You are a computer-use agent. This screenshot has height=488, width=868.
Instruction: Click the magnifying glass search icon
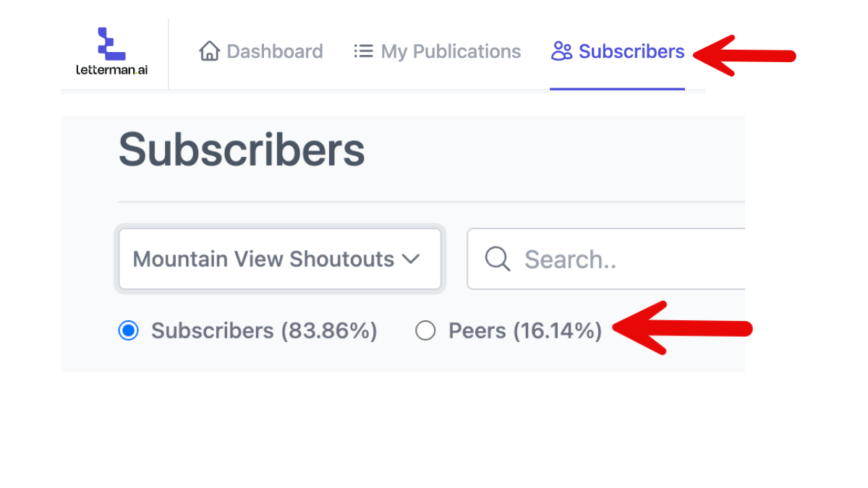click(498, 259)
